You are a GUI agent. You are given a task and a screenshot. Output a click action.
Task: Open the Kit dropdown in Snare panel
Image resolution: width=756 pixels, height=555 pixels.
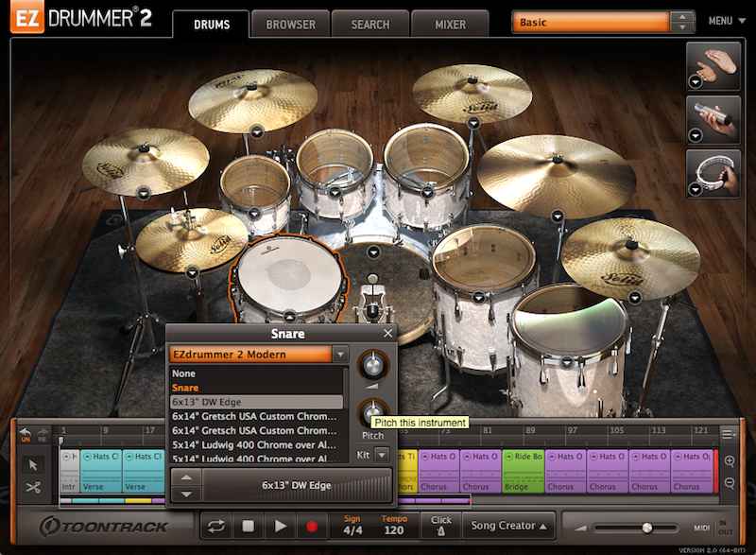pyautogui.click(x=382, y=455)
